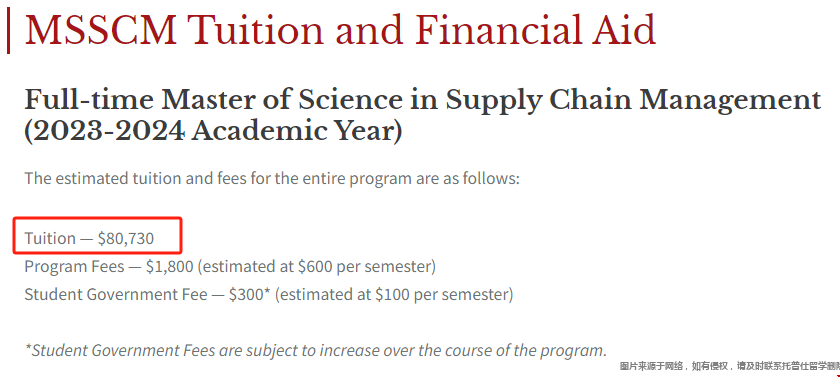This screenshot has width=840, height=377.
Task: Click the MSSCM Tuition and Financial Aid heading
Action: 340,29
